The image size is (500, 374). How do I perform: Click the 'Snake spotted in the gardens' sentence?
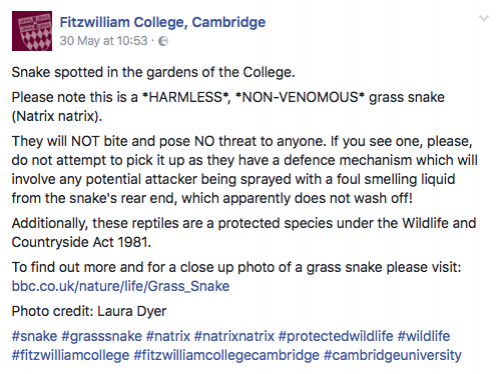(x=153, y=72)
